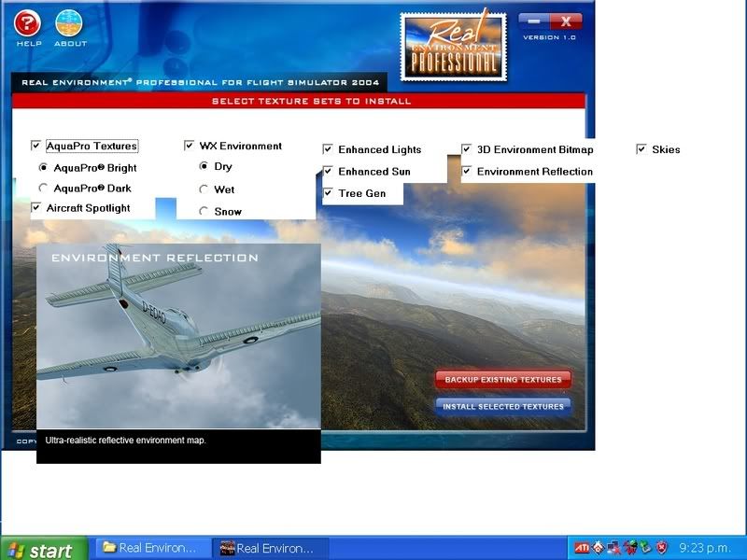Select the Snow radio button
Image resolution: width=747 pixels, height=560 pixels.
point(204,211)
